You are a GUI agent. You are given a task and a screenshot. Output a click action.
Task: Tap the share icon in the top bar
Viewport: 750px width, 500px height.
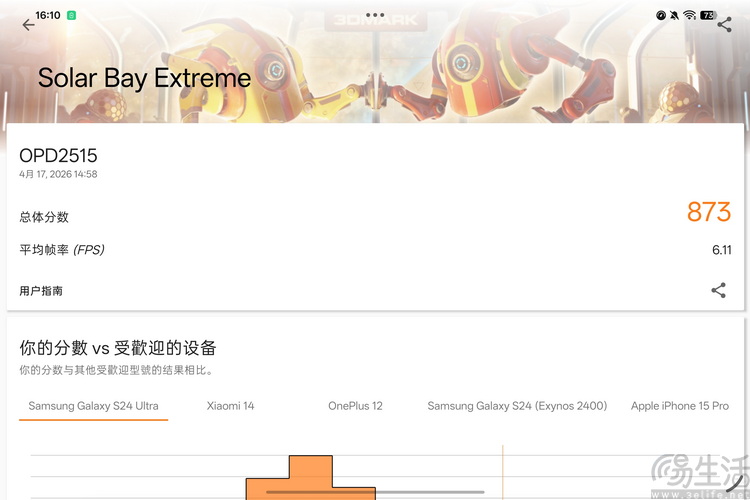[x=724, y=25]
